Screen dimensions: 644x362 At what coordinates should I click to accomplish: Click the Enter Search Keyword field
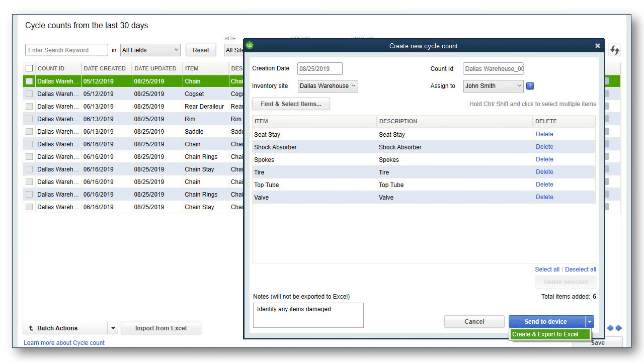[66, 50]
